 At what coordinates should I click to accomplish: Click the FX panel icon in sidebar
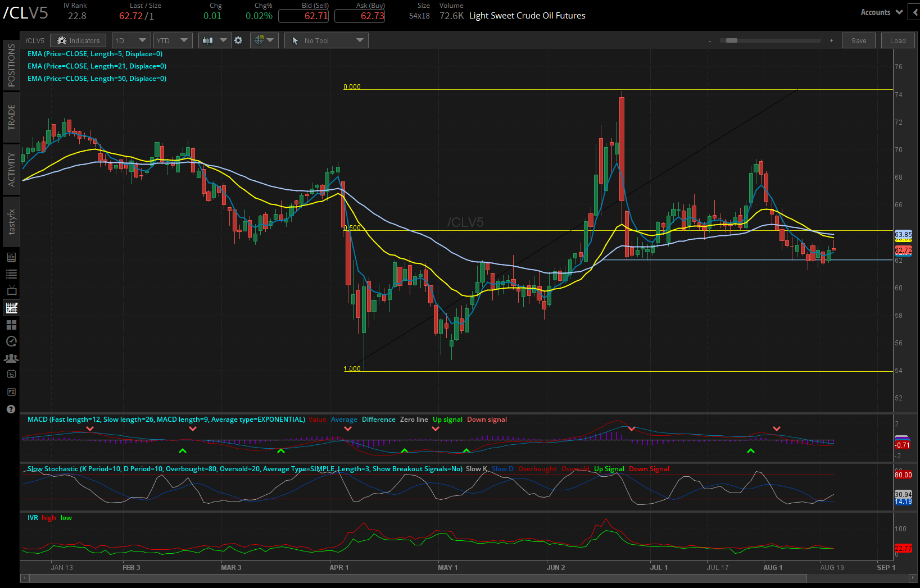tap(11, 391)
